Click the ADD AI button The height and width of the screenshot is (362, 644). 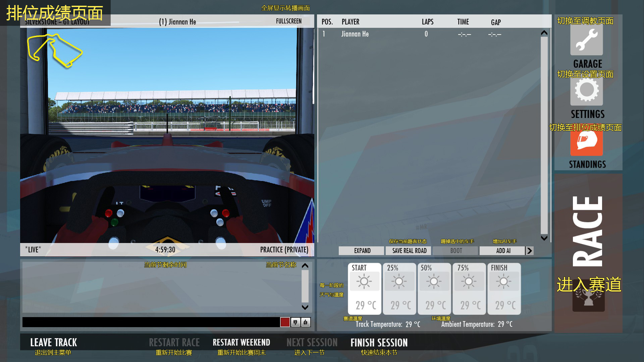point(502,251)
